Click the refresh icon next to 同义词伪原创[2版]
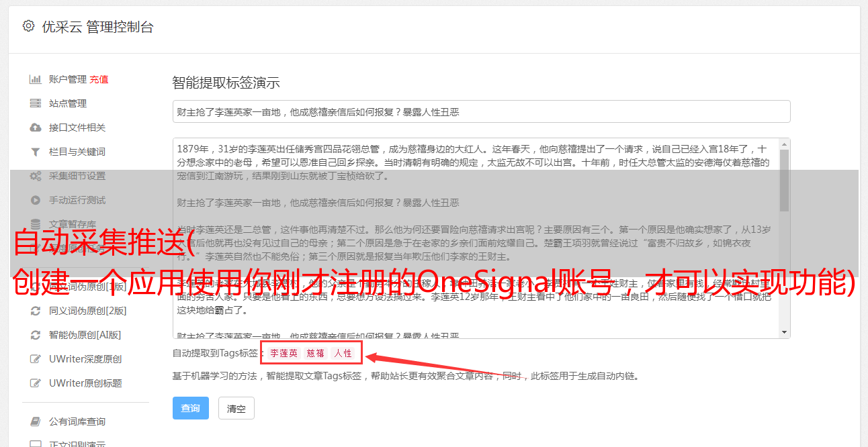The width and height of the screenshot is (868, 447). point(36,311)
